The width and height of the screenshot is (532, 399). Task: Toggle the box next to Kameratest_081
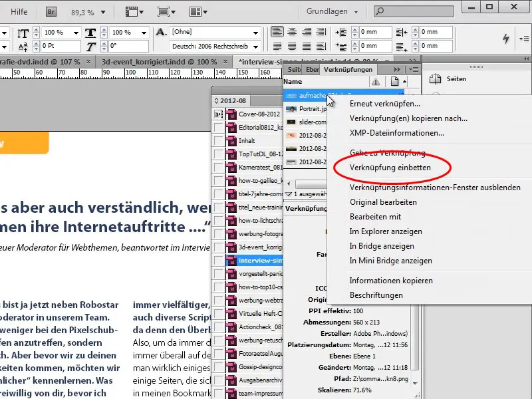(219, 168)
